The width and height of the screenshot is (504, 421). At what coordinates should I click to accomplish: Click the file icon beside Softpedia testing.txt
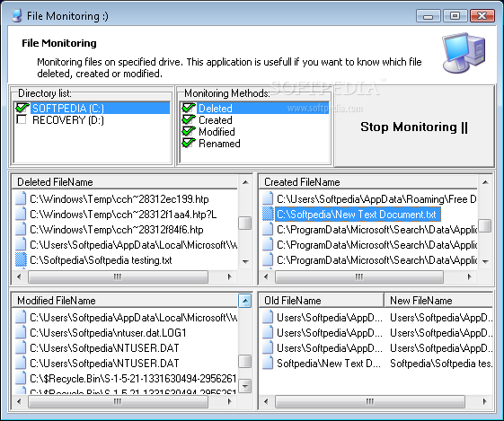[21, 259]
